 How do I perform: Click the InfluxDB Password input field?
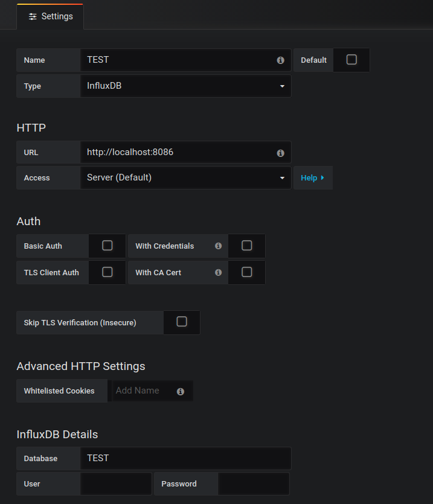tap(254, 483)
